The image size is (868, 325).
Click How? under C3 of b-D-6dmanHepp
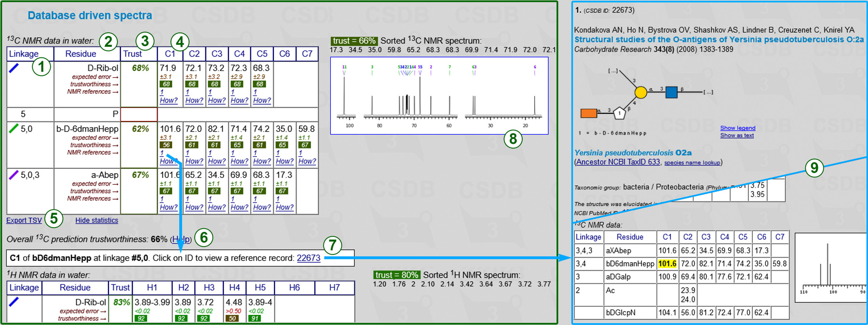[217, 161]
